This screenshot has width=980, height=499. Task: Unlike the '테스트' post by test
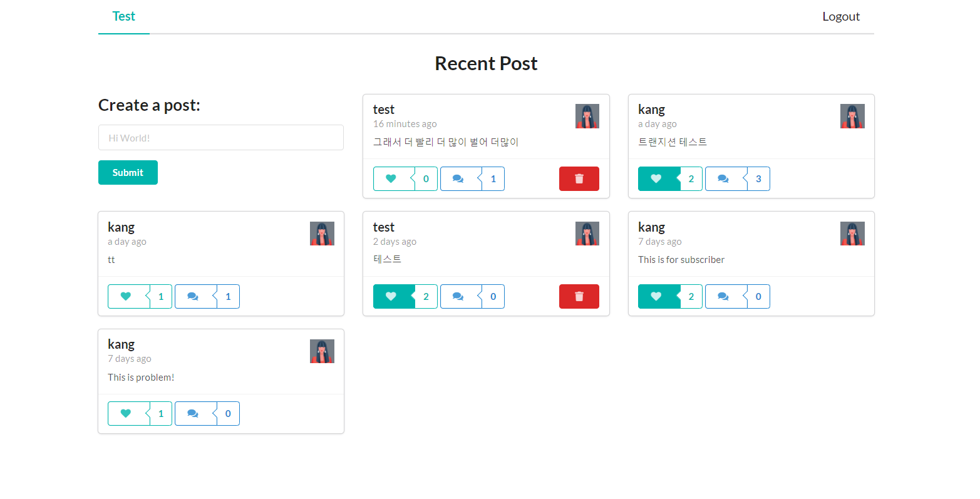pyautogui.click(x=392, y=296)
